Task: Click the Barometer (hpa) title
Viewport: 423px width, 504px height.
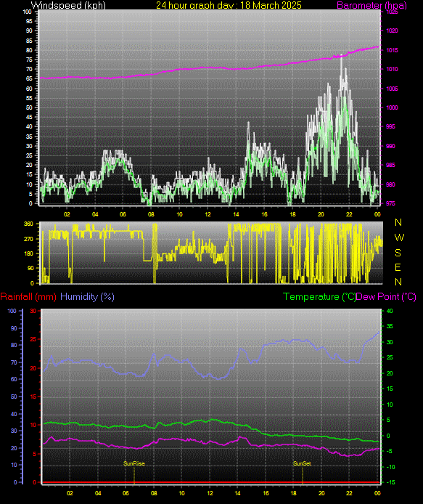Action: click(371, 5)
